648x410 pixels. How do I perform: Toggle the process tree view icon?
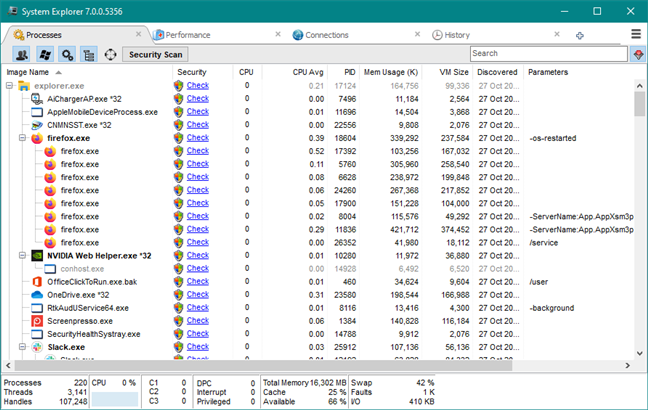pos(89,55)
